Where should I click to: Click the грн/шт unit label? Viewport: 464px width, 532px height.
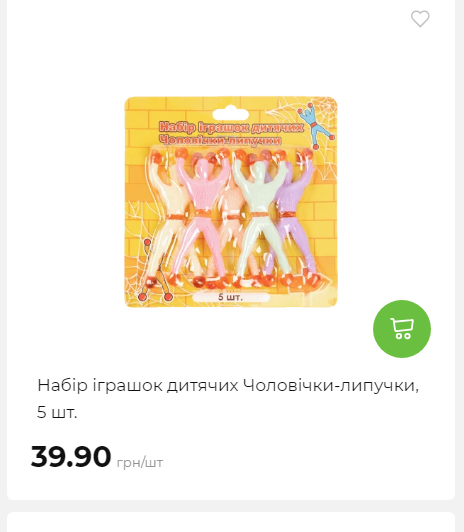click(x=140, y=462)
